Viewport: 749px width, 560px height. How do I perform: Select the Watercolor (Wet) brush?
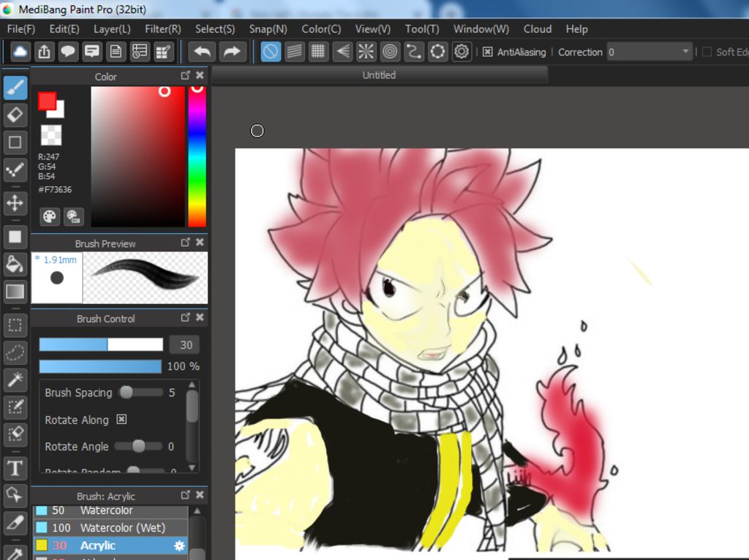[110, 528]
